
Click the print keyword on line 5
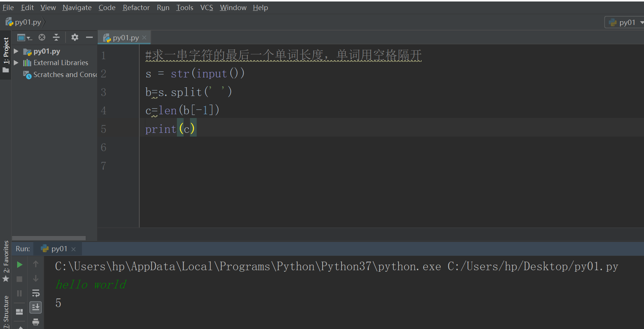tap(161, 129)
